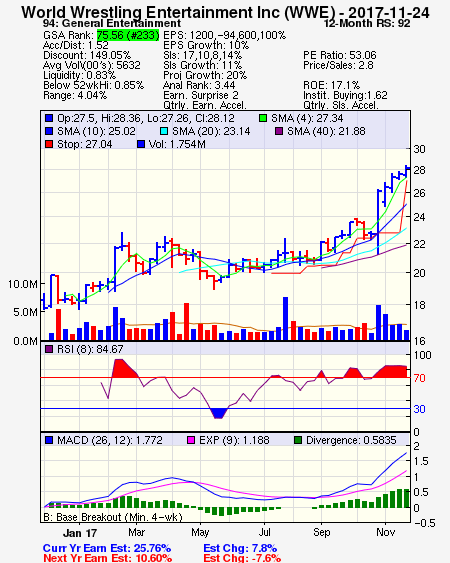Viewport: 450px width, 563px height.
Task: Click the 'PE Ratio: 53.06' text
Action: 340,55
